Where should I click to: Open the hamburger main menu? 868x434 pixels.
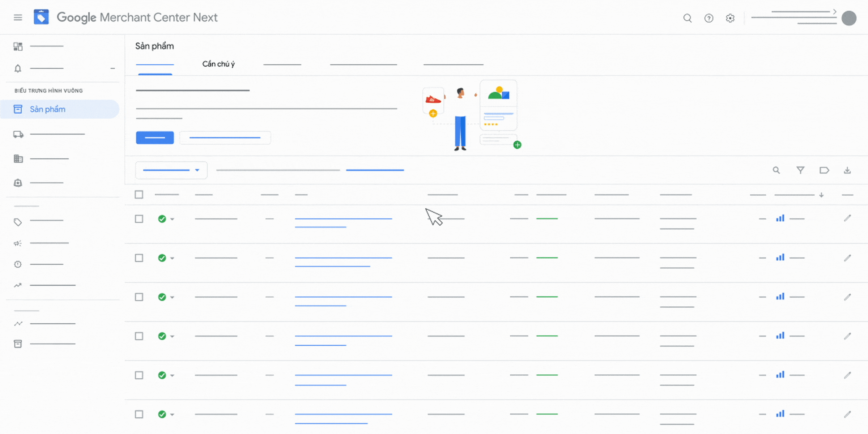[18, 17]
